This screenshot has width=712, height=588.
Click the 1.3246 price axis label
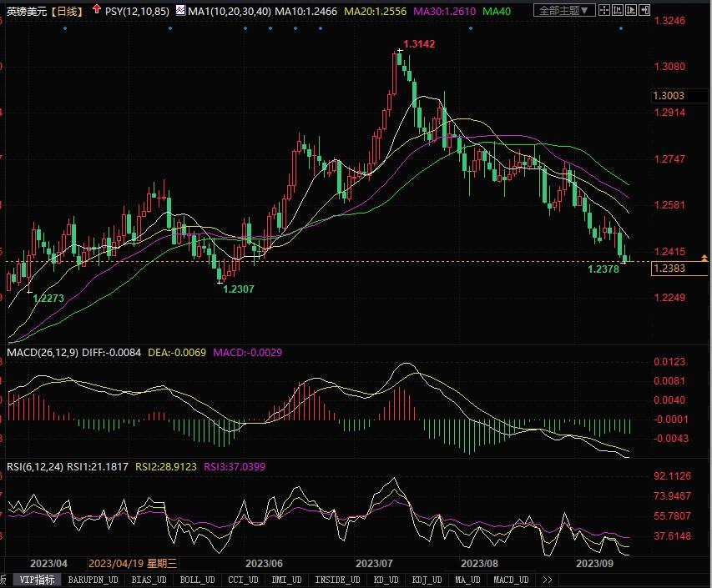tap(669, 20)
